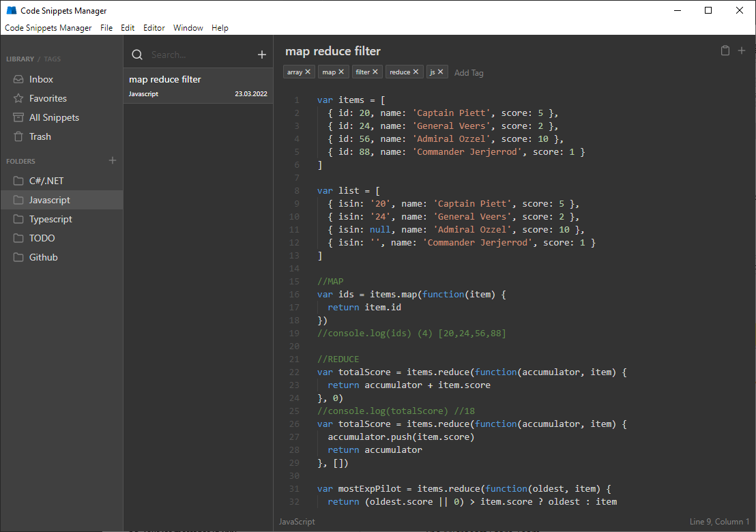
Task: Select the Github folder name
Action: point(44,257)
